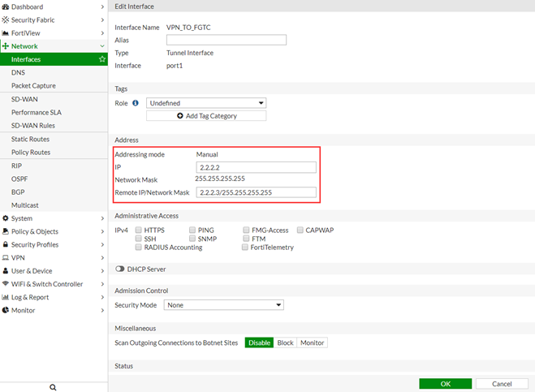This screenshot has height=392, width=535.
Task: Open the Security Mode dropdown
Action: [x=223, y=305]
